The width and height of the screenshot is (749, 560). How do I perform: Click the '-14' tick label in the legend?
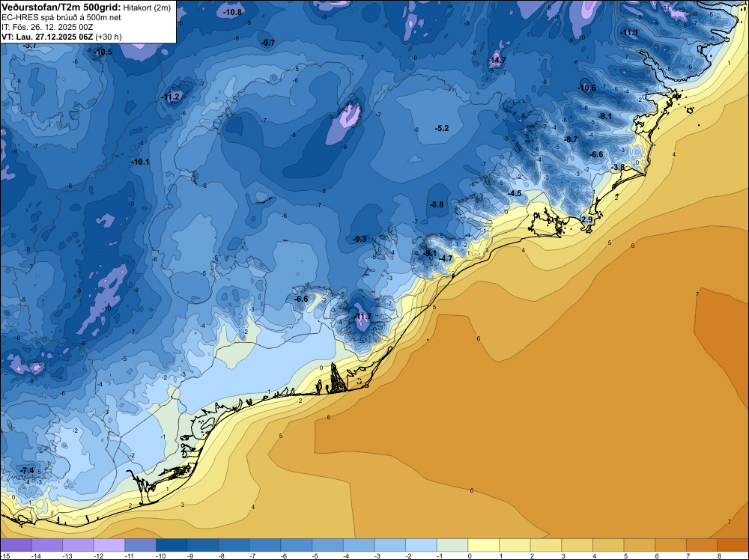point(35,556)
